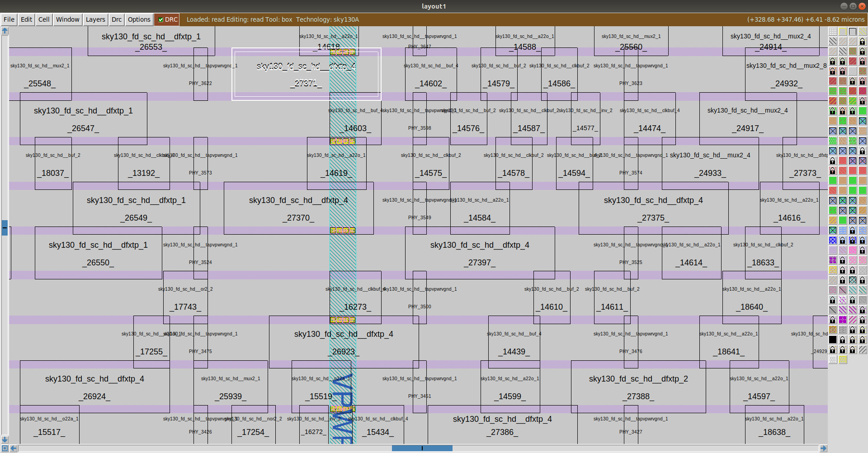Click the white dotted grid icon atop palette
The width and height of the screenshot is (868, 453).
(833, 31)
